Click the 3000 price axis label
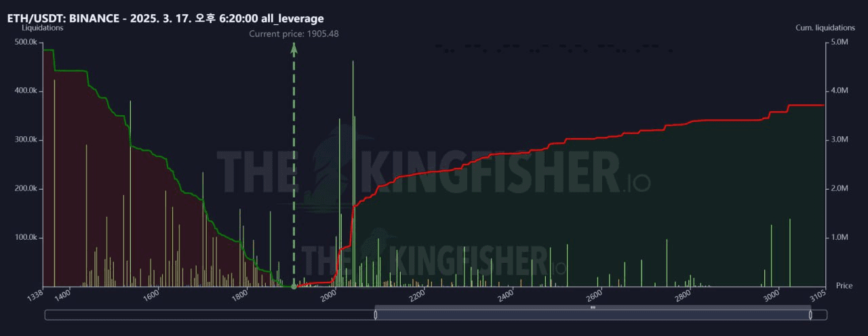Image resolution: width=868 pixels, height=336 pixels. coord(771,294)
